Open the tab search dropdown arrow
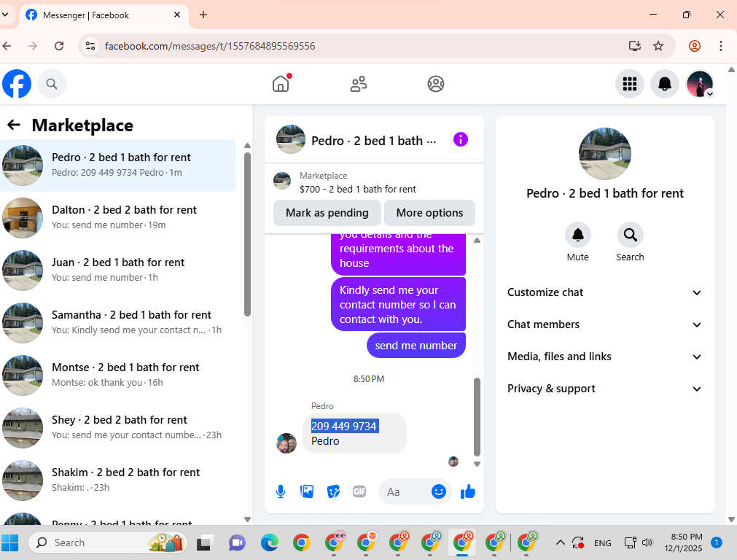Image resolution: width=737 pixels, height=560 pixels. point(5,15)
